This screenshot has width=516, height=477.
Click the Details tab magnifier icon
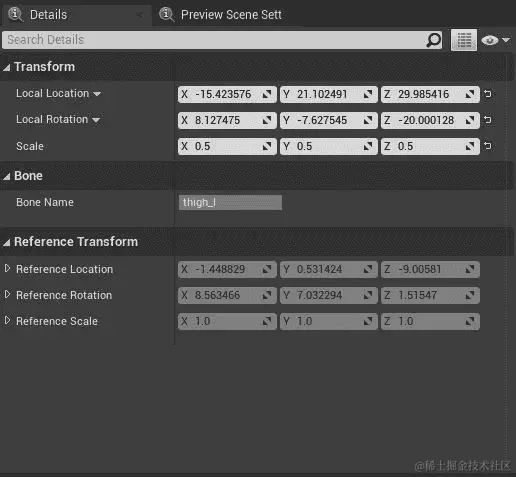15,14
